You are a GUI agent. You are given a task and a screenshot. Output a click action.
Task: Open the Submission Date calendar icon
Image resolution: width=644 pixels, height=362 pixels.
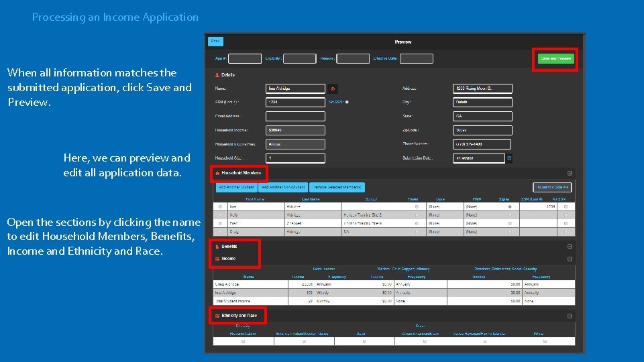(x=509, y=158)
